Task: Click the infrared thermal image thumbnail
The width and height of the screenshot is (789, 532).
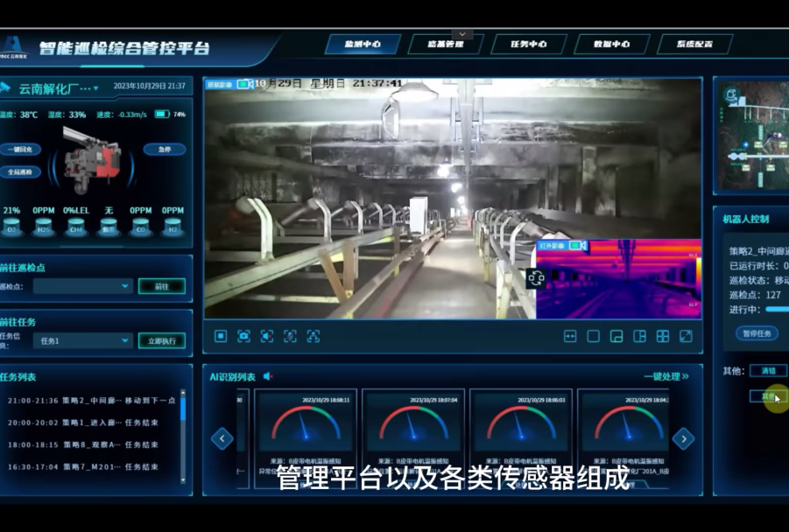Action: point(618,279)
